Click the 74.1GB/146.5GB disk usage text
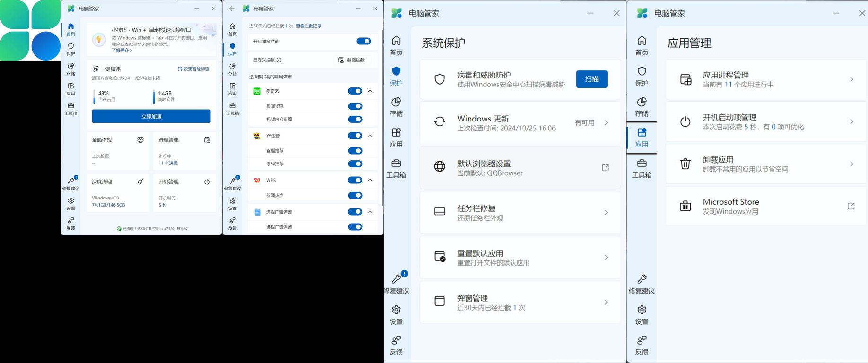This screenshot has width=868, height=363. 108,205
